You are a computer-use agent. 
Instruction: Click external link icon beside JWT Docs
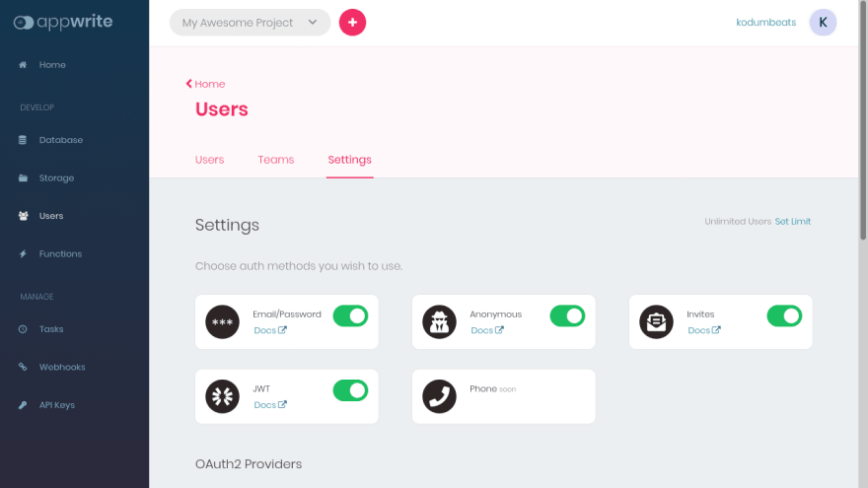[x=282, y=404]
